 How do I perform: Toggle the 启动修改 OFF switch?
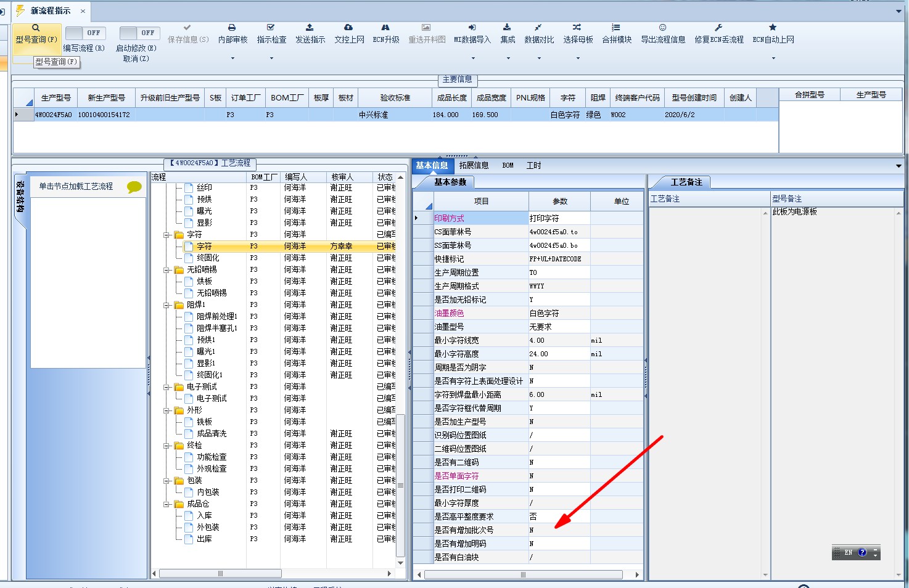139,33
